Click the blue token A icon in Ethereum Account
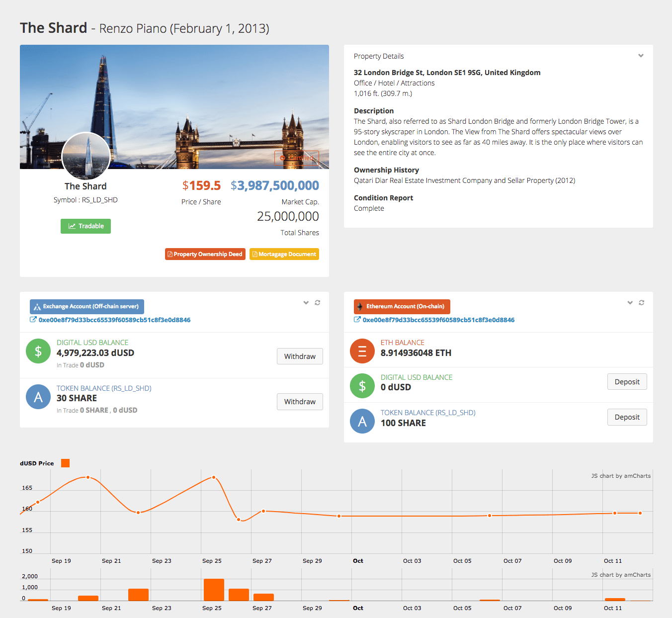This screenshot has height=618, width=672. pos(362,421)
